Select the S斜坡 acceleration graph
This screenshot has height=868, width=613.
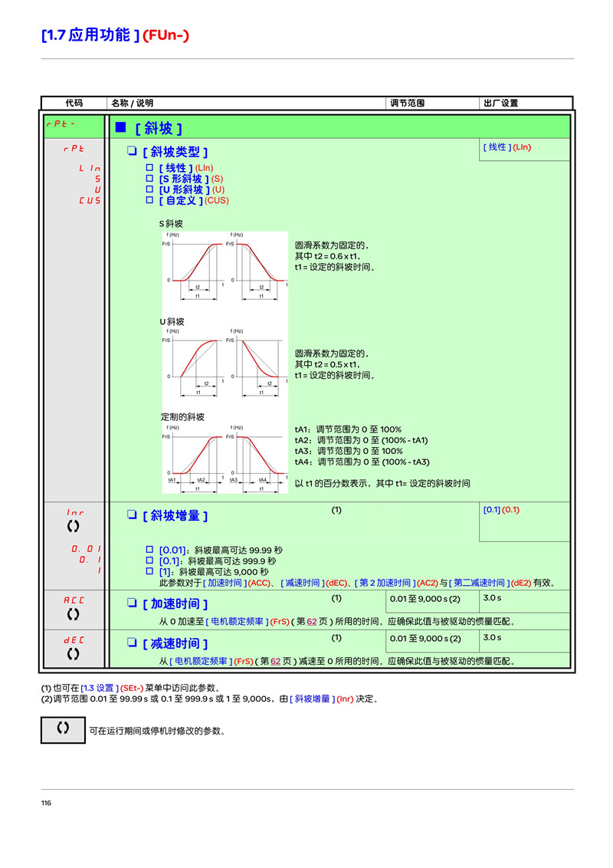click(194, 266)
